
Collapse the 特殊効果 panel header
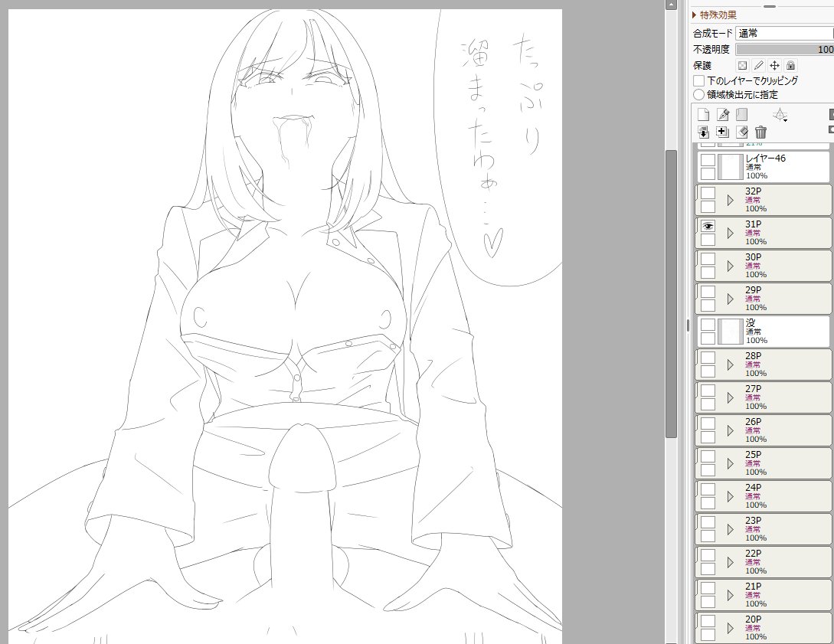pyautogui.click(x=715, y=14)
